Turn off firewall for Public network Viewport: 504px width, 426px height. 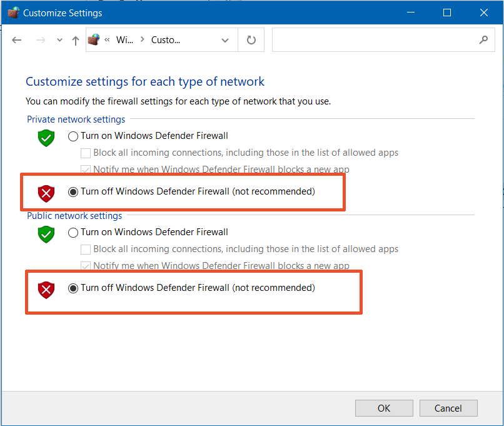point(73,288)
